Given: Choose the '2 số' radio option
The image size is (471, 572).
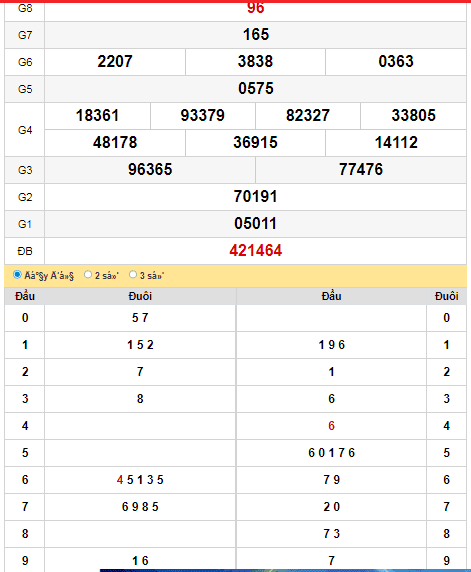Looking at the screenshot, I should click(88, 274).
